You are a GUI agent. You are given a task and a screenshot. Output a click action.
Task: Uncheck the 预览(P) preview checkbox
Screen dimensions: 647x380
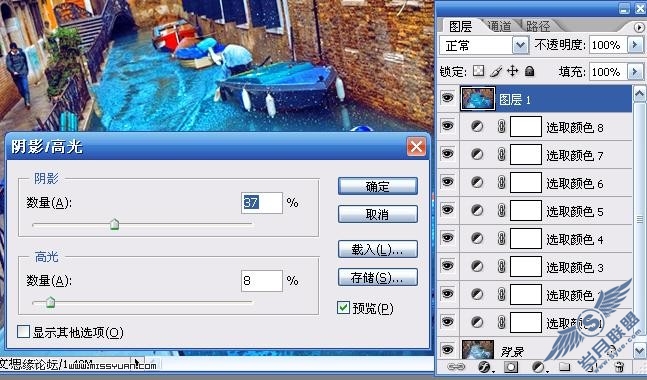[343, 307]
